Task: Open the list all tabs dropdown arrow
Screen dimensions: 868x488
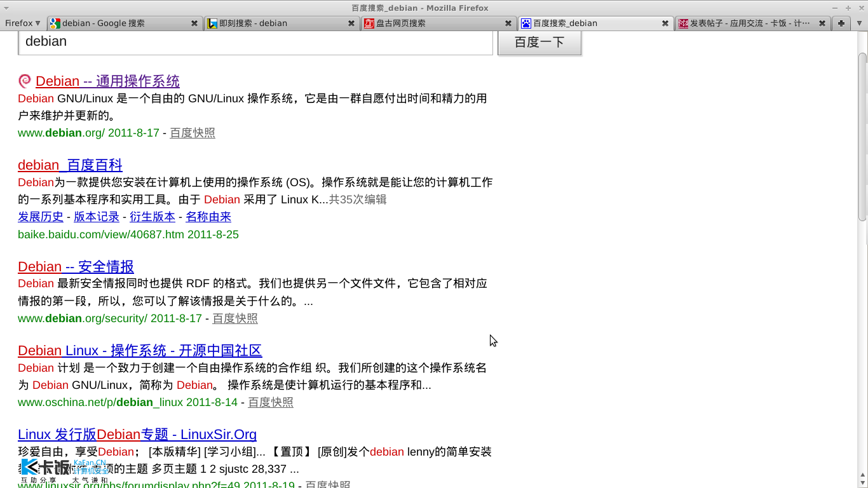Action: tap(859, 23)
